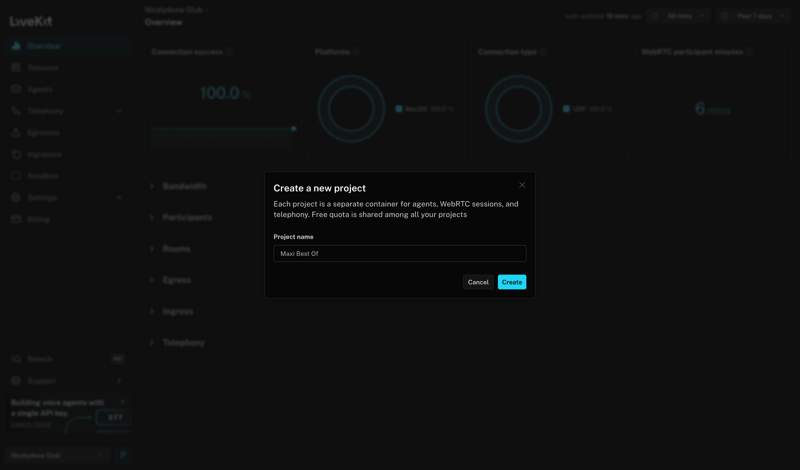Open Overview in the sidebar
Image resolution: width=800 pixels, height=470 pixels.
click(x=67, y=46)
